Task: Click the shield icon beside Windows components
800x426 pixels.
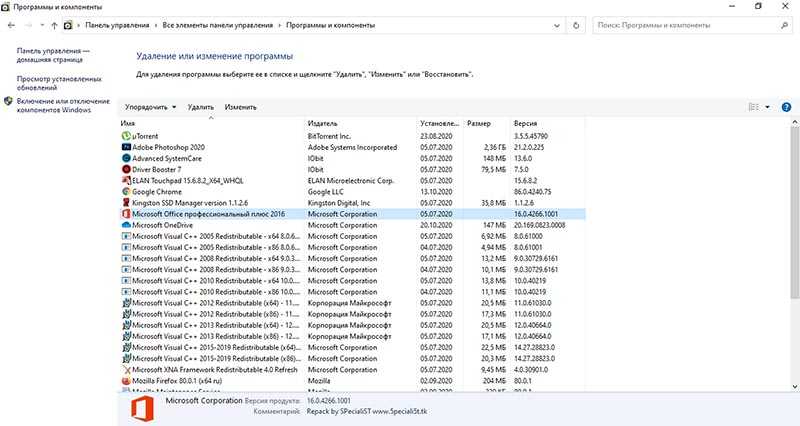Action: point(8,101)
